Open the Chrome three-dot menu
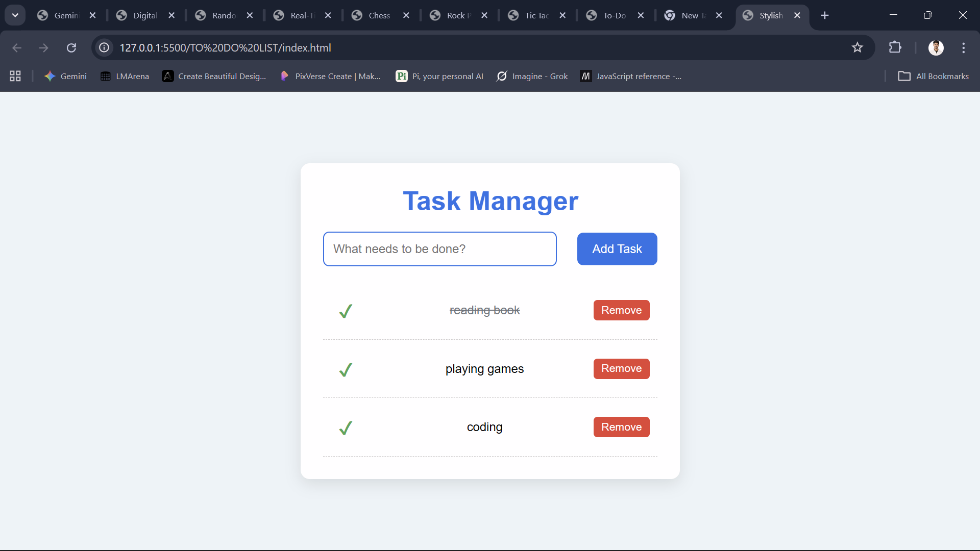This screenshot has height=551, width=980. point(963,47)
